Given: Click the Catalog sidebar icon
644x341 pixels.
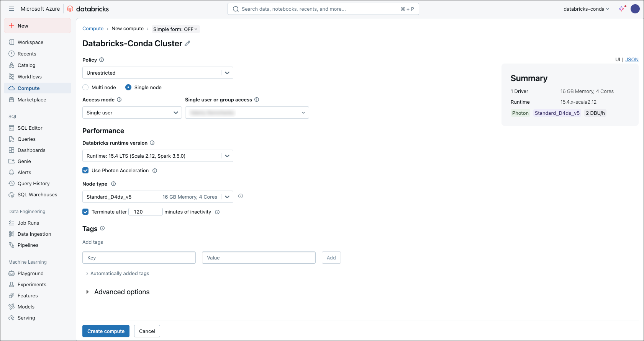Looking at the screenshot, I should [11, 65].
